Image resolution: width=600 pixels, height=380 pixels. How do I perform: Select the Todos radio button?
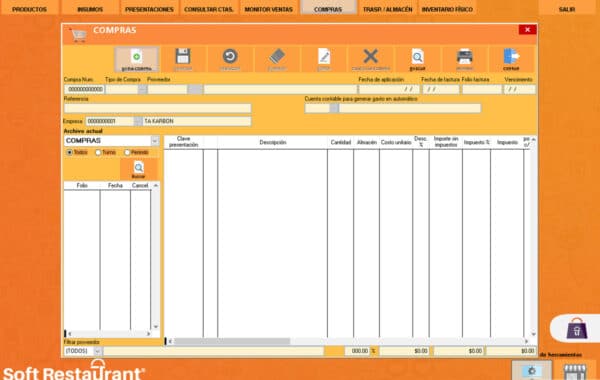point(70,152)
